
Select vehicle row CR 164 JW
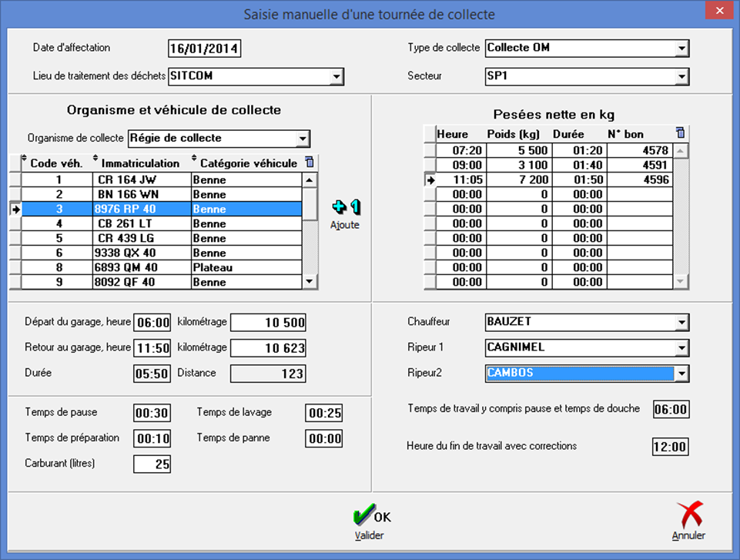[162, 179]
